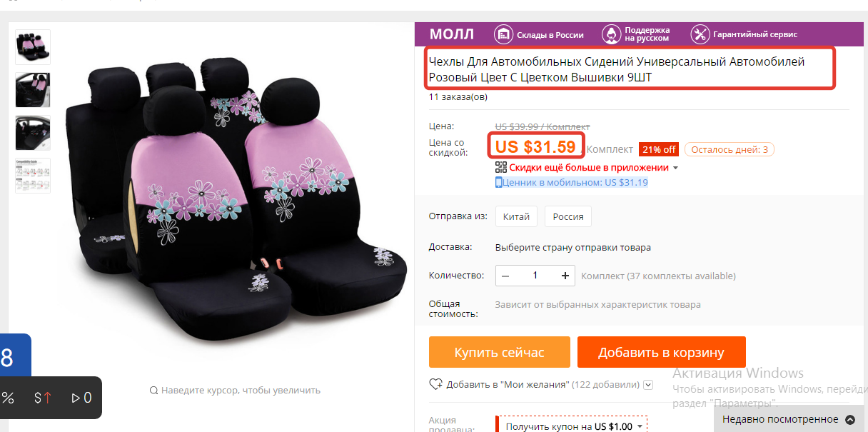Screen dimensions: 868x432
Task: Click the Купить сейчас button
Action: pos(499,352)
